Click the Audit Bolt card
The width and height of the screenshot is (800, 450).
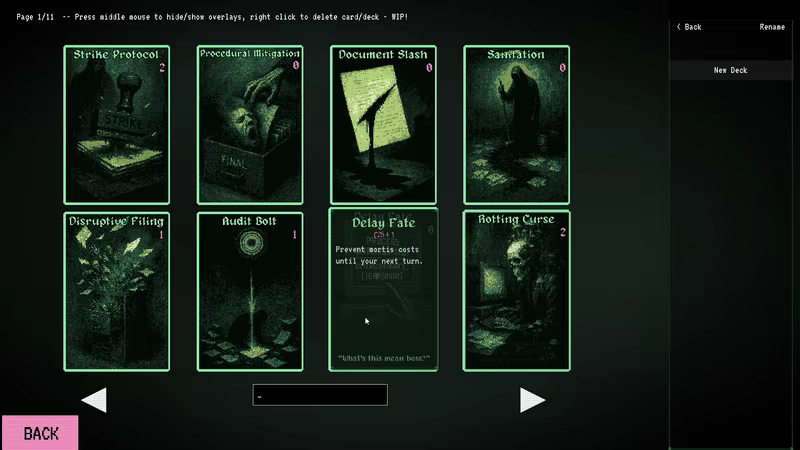[250, 292]
